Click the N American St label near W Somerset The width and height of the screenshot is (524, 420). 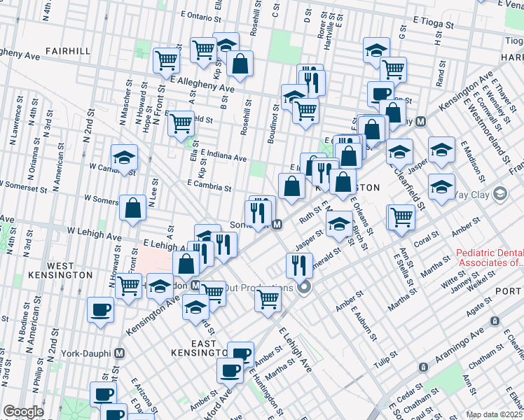click(x=58, y=167)
